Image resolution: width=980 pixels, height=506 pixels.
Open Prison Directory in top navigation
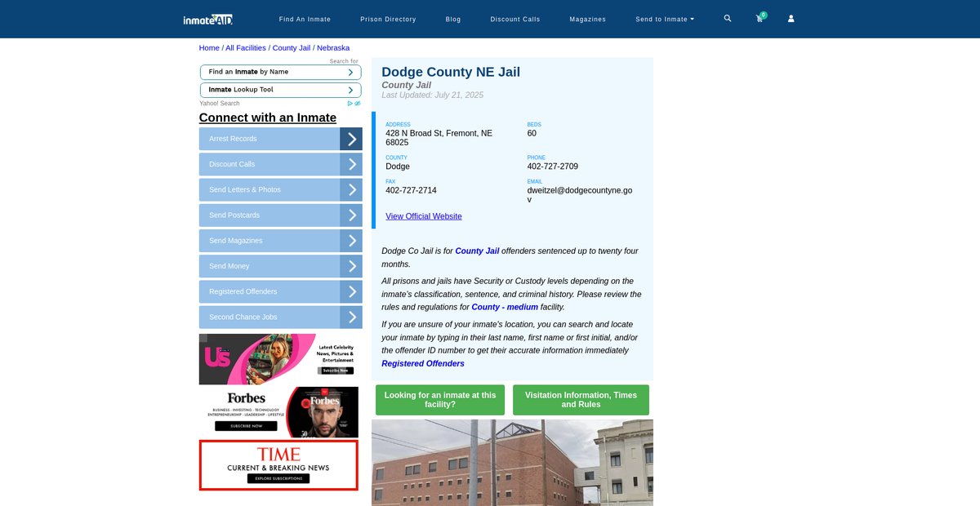tap(388, 19)
